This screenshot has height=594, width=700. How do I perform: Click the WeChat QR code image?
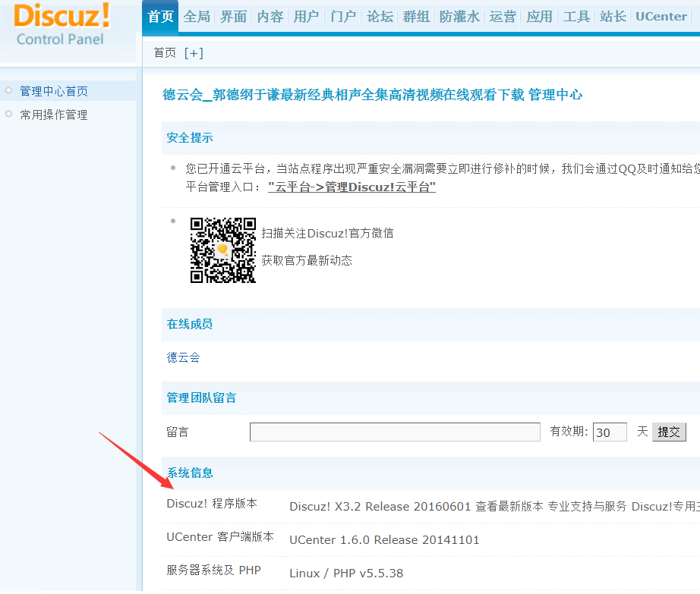[x=222, y=250]
